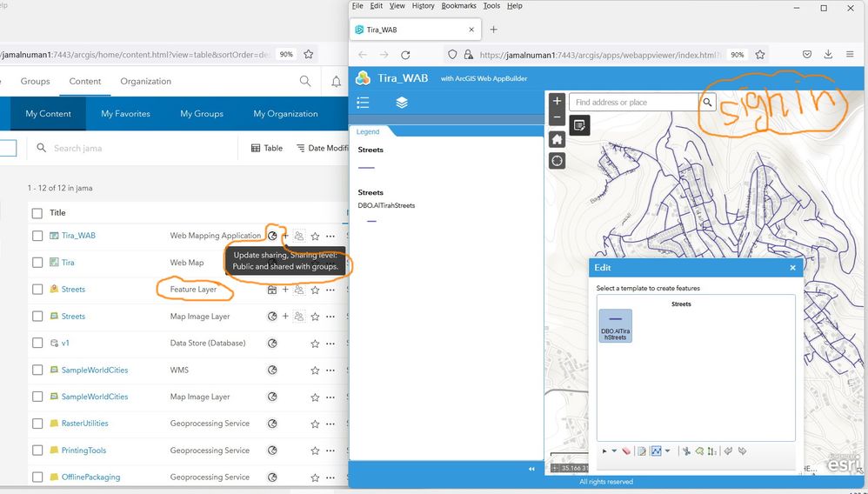Open the History menu in Firefox

(x=423, y=6)
